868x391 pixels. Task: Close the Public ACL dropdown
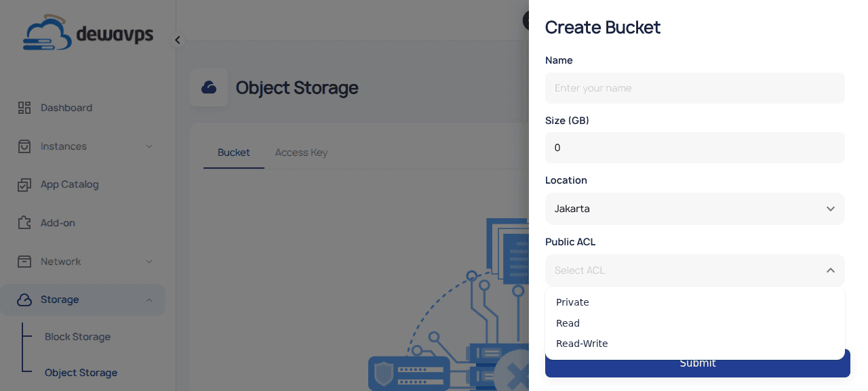(830, 270)
